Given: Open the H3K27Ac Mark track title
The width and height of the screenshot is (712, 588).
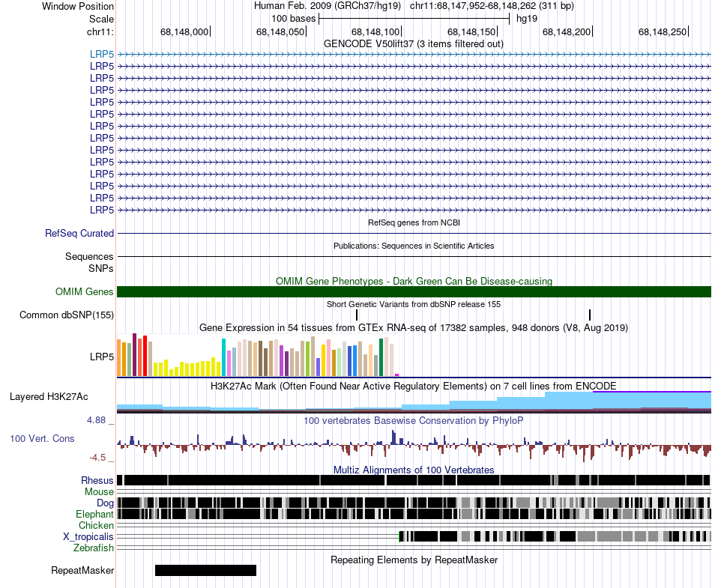Looking at the screenshot, I should [414, 386].
